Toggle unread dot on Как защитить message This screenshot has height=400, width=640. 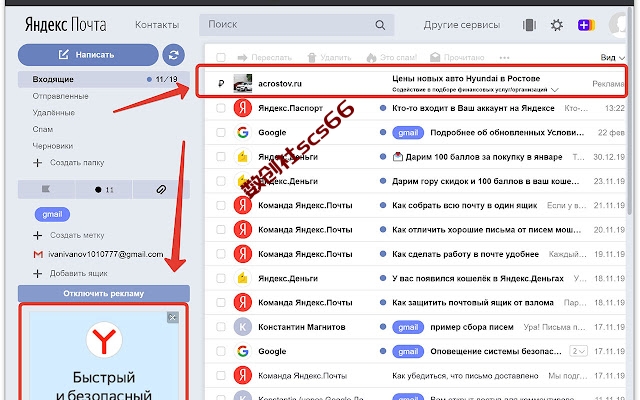pyautogui.click(x=383, y=302)
